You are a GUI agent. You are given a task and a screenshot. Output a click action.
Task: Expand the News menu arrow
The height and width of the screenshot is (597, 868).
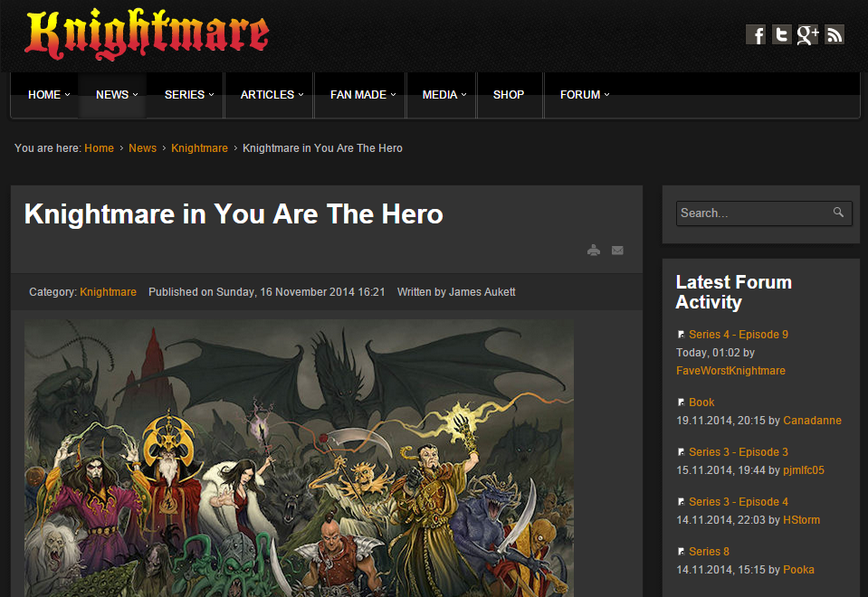[135, 95]
